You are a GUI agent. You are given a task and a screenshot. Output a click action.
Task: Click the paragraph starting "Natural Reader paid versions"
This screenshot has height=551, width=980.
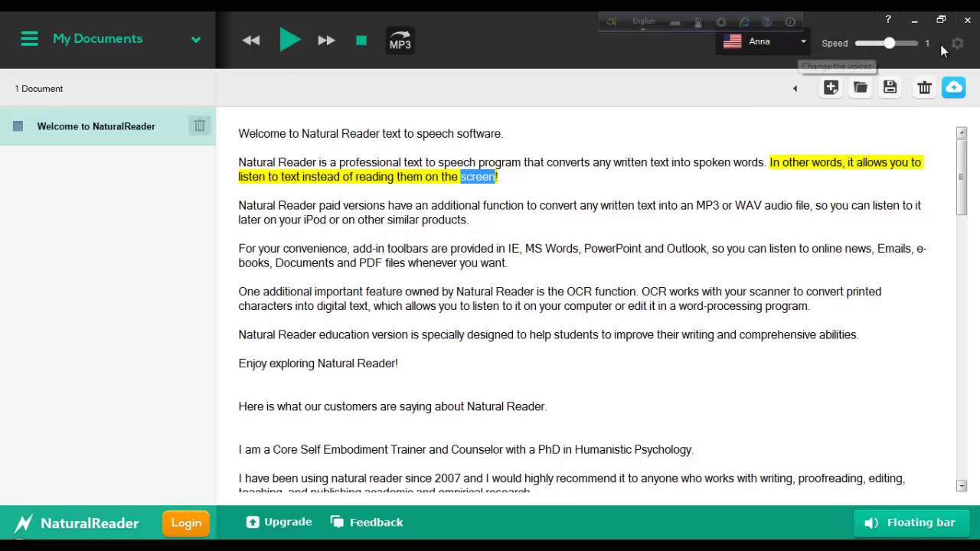580,213
